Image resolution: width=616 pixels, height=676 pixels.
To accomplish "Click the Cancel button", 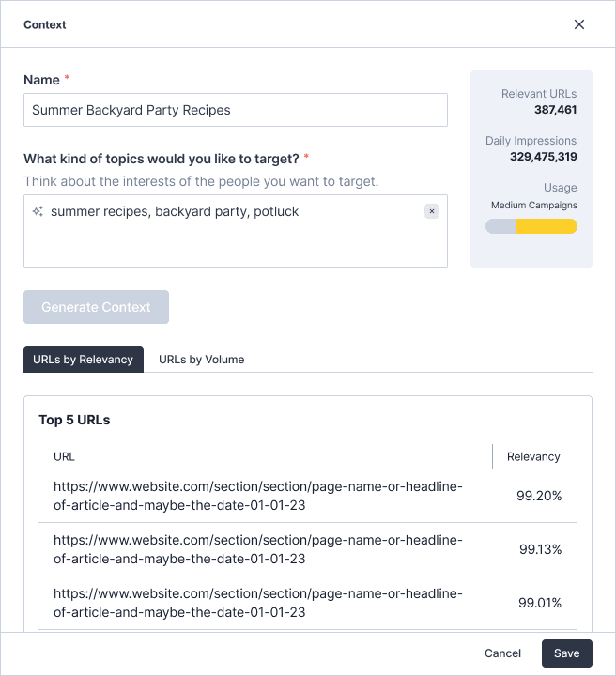I will (x=502, y=653).
